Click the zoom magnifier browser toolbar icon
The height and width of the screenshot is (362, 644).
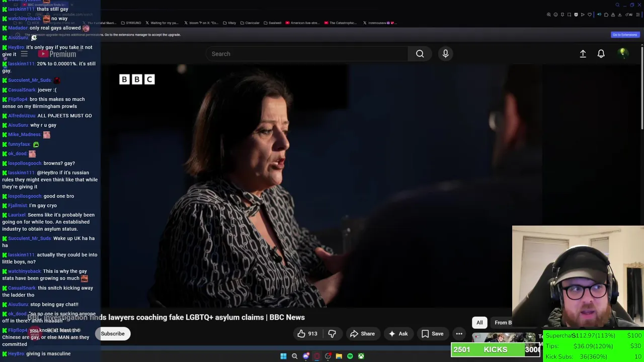549,15
